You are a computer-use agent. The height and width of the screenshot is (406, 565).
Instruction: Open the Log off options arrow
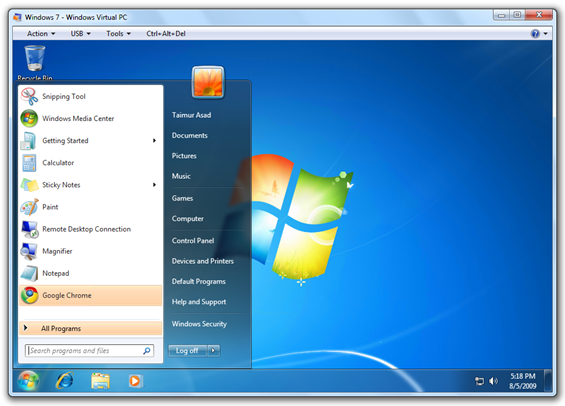click(x=214, y=351)
